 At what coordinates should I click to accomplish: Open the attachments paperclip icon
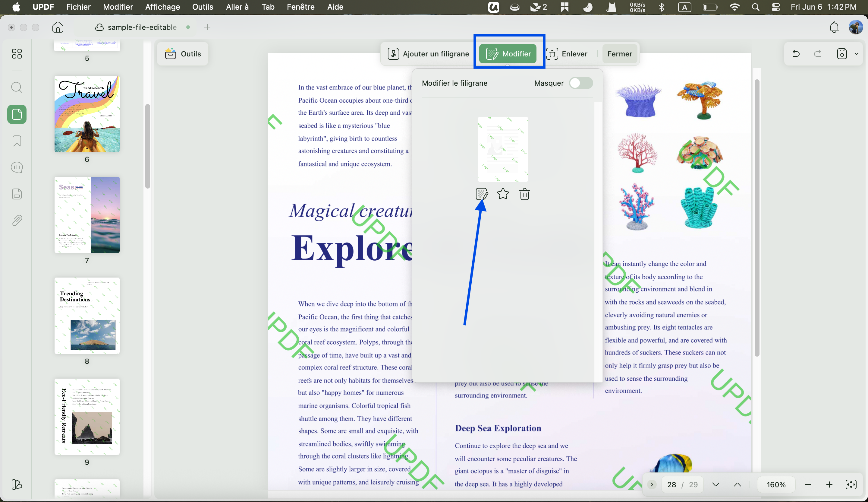17,220
